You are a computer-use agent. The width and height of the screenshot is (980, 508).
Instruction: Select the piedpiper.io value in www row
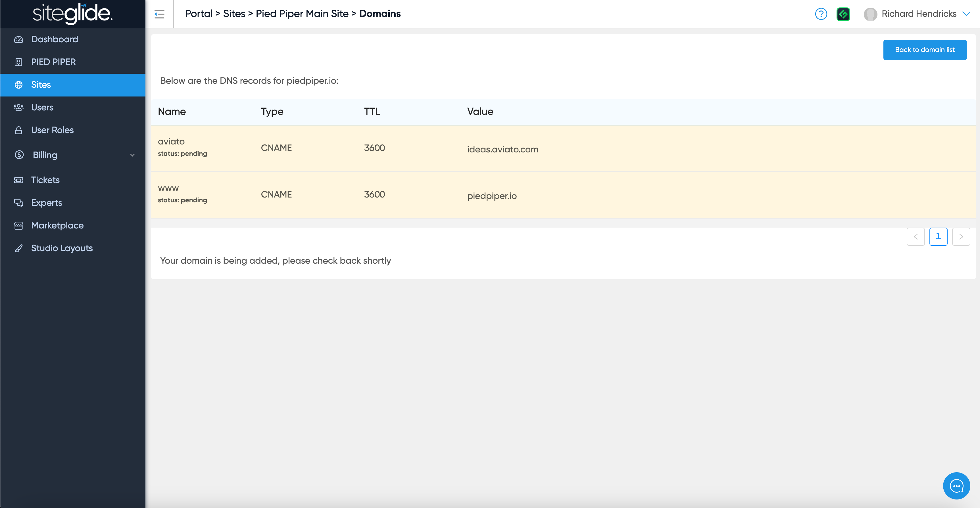(492, 196)
